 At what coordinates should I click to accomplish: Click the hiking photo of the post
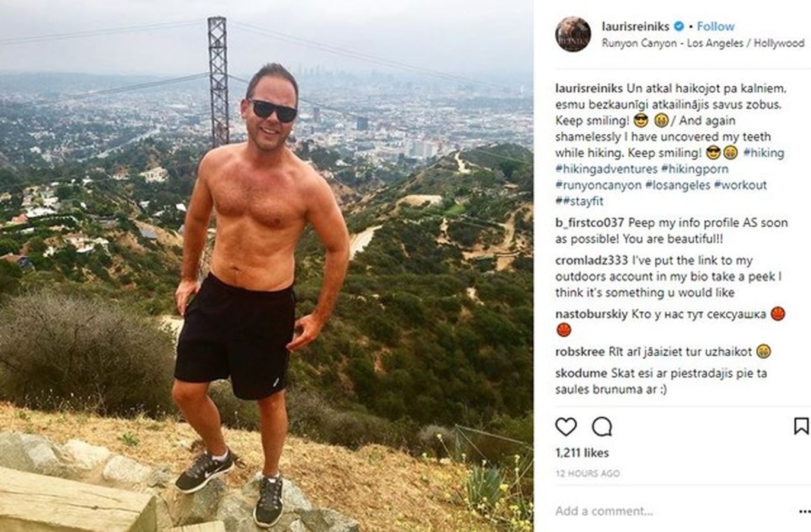pyautogui.click(x=266, y=266)
